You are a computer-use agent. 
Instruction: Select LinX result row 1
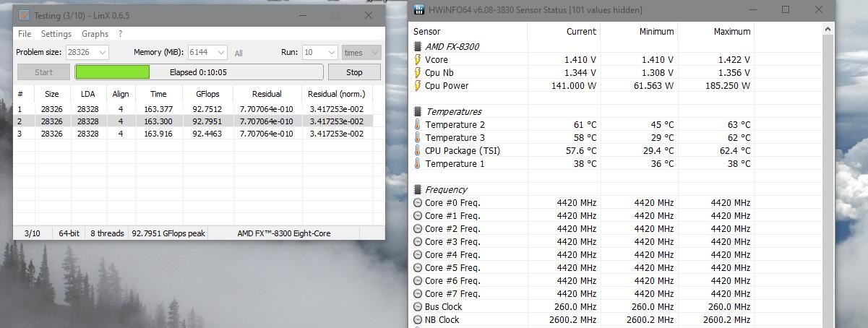click(193, 108)
